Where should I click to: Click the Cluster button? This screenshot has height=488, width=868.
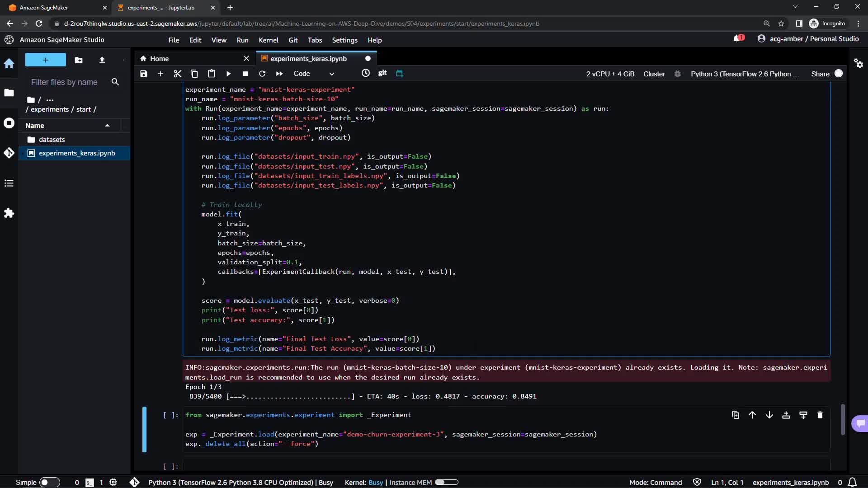click(x=654, y=74)
